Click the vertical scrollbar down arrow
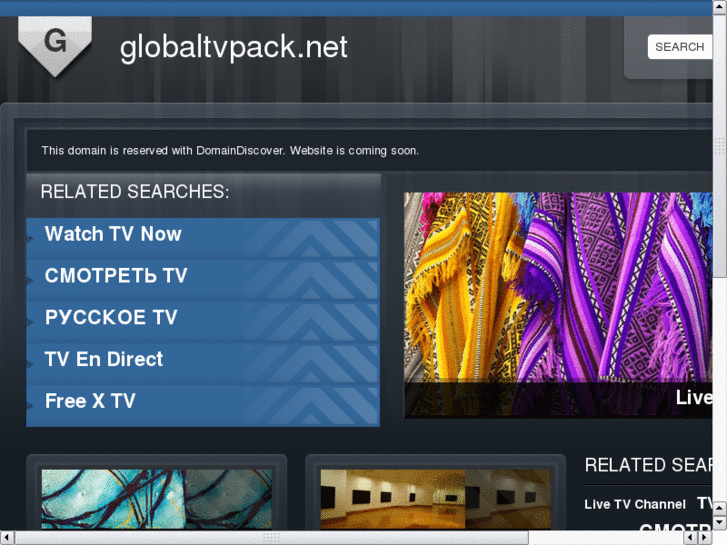The width and height of the screenshot is (727, 545). pos(720,523)
